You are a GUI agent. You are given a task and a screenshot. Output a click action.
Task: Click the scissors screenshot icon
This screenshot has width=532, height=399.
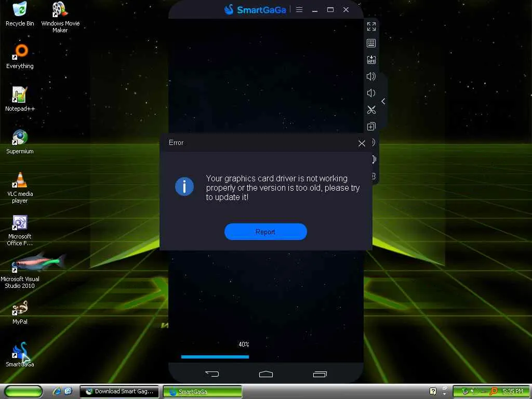[371, 110]
